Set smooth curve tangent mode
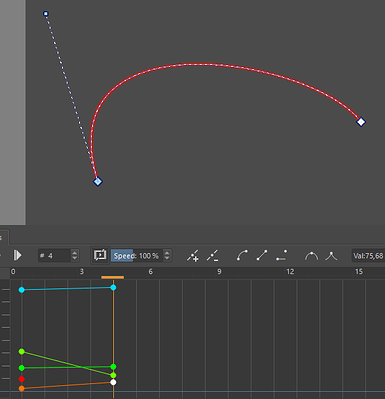The image size is (385, 399). 311,256
